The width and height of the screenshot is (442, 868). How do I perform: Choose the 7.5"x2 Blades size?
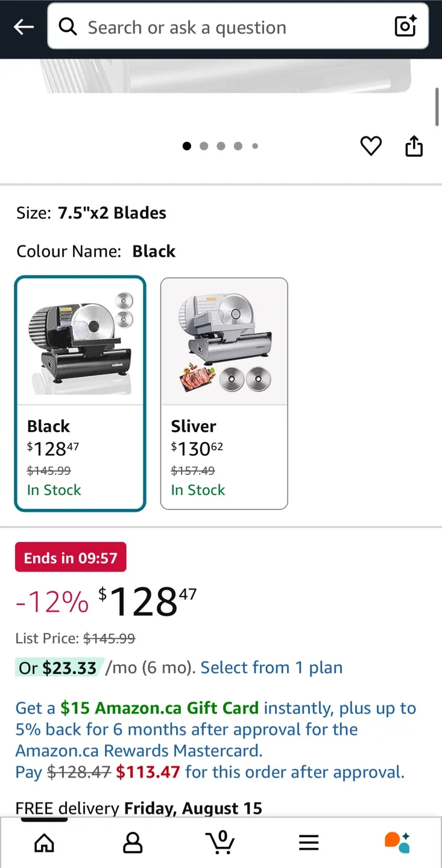click(x=112, y=213)
